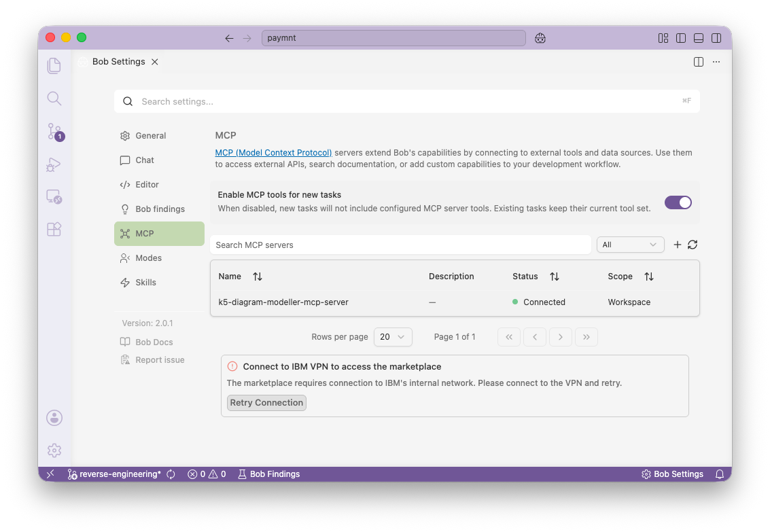Open the editor More Actions ellipsis

coord(716,62)
